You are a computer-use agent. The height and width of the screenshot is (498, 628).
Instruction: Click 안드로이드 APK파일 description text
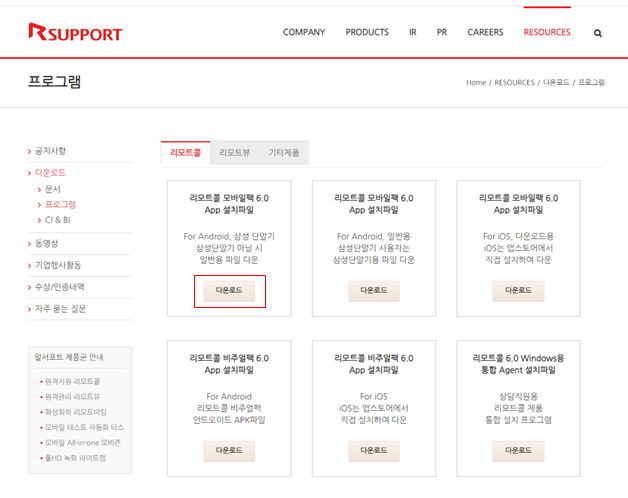(229, 420)
